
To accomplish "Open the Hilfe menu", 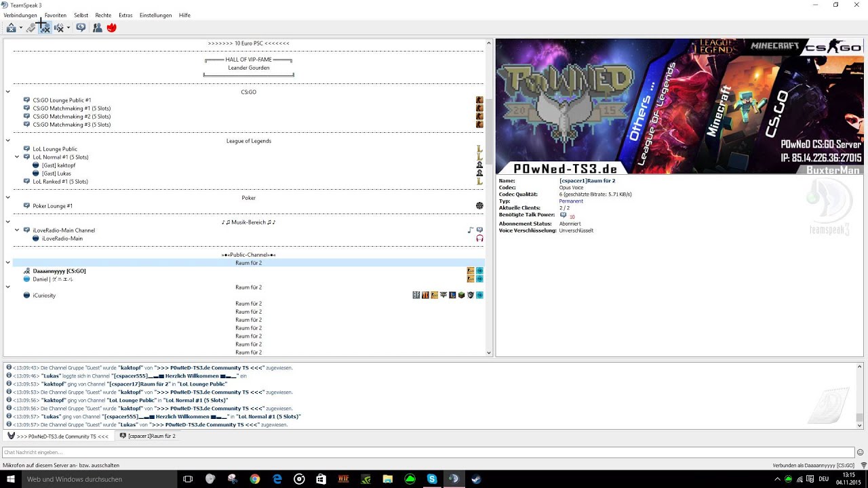I will (x=184, y=15).
